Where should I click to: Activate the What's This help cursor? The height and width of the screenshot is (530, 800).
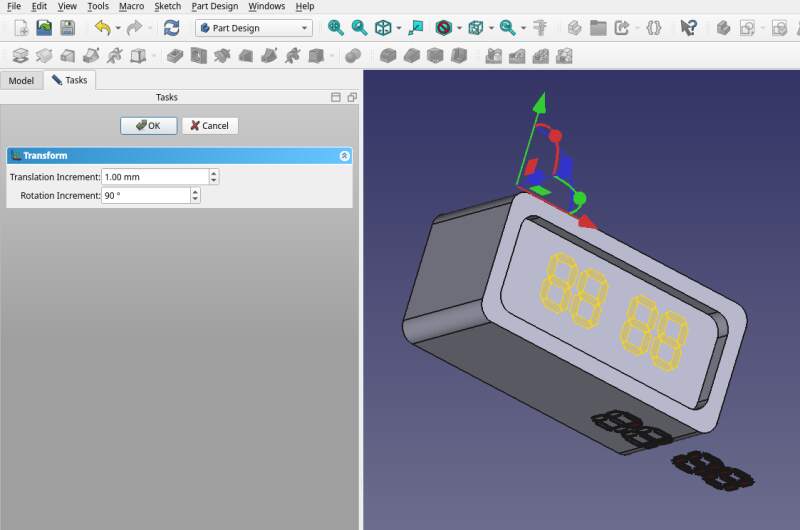pyautogui.click(x=688, y=28)
